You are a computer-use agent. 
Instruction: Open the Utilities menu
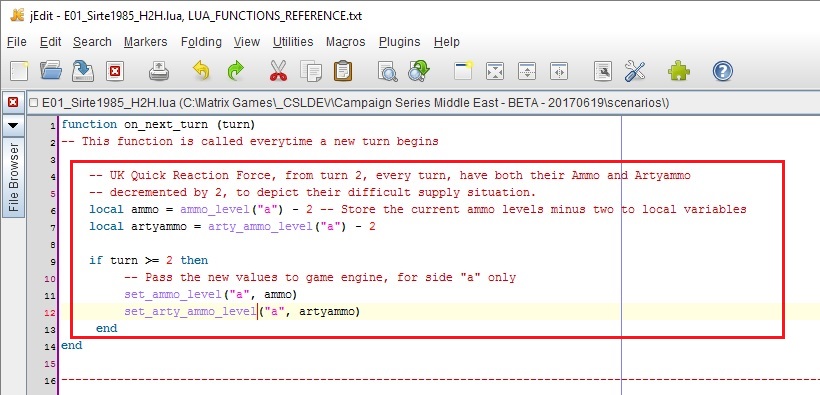pyautogui.click(x=293, y=42)
